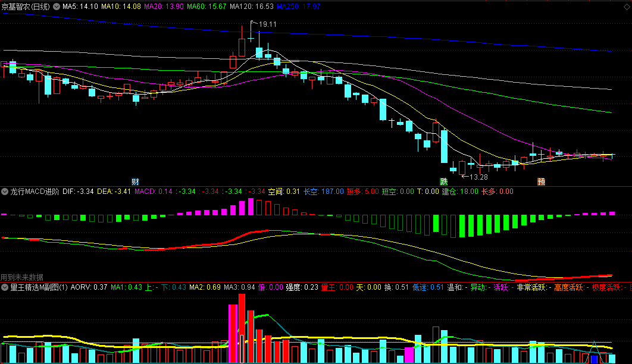The width and height of the screenshot is (632, 364).
Task: Click the 极度活跃: - label
Action: click(609, 287)
